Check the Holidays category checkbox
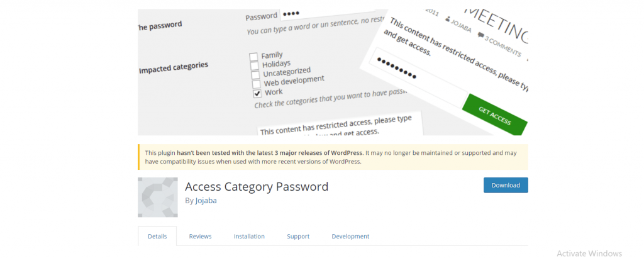 (255, 65)
